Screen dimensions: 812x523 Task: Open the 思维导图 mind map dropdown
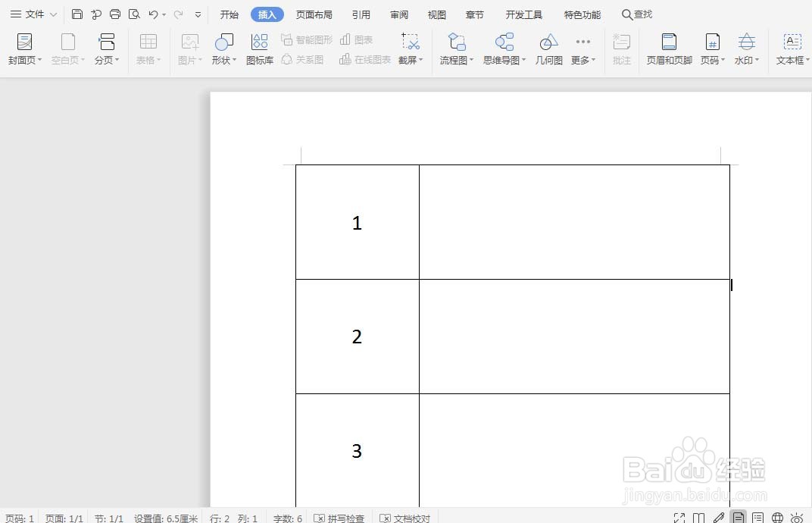pos(504,49)
